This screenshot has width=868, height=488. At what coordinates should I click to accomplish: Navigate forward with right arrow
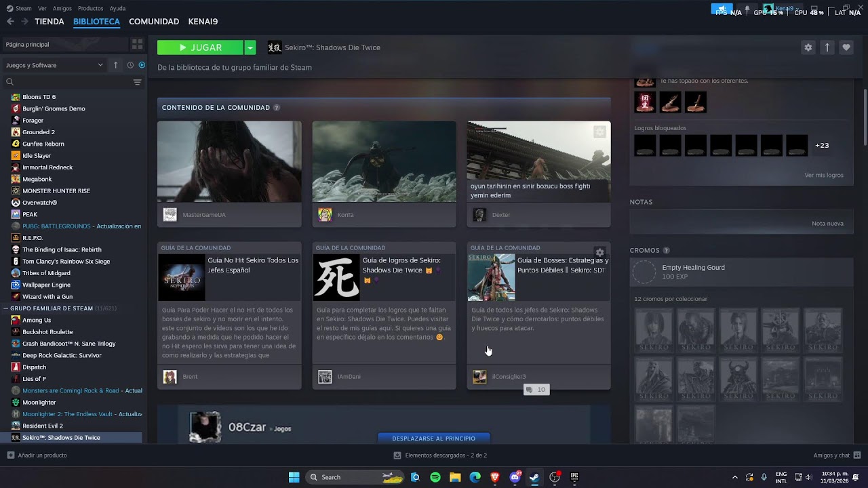click(x=24, y=22)
